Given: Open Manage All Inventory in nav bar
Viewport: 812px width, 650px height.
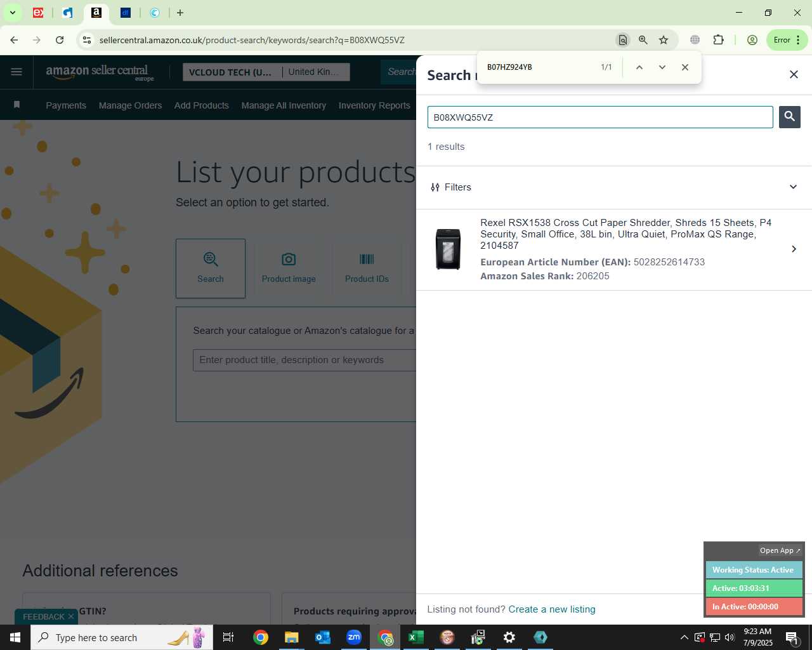Looking at the screenshot, I should click(x=284, y=105).
